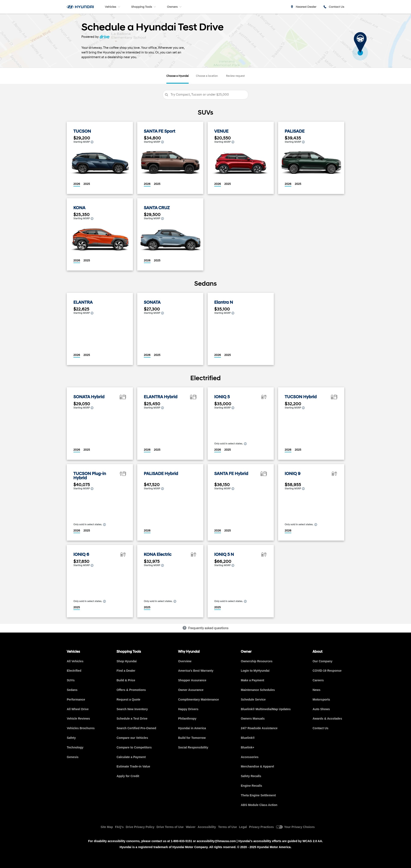Click TUCSON Plug-in Hybrid type icon
Image resolution: width=411 pixels, height=868 pixels.
(x=123, y=474)
